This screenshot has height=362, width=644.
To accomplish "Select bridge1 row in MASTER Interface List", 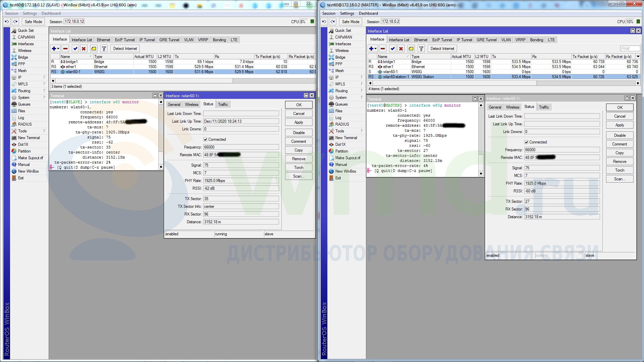I will [504, 62].
